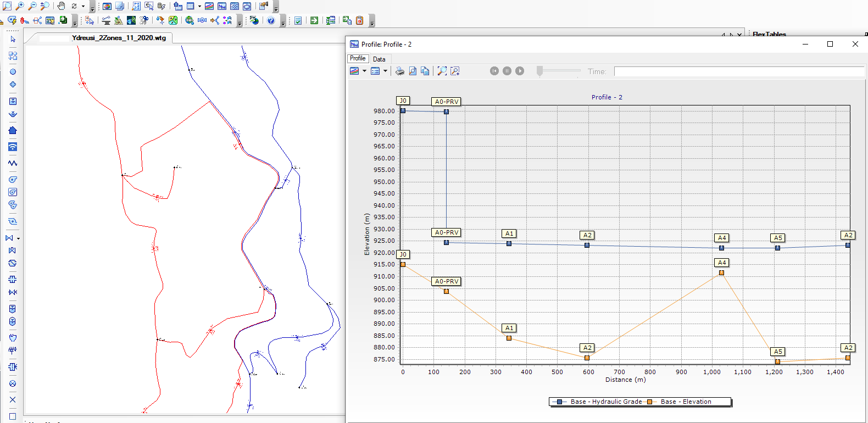Open Print Preview in the Profile window
The image size is (868, 423).
[x=413, y=71]
